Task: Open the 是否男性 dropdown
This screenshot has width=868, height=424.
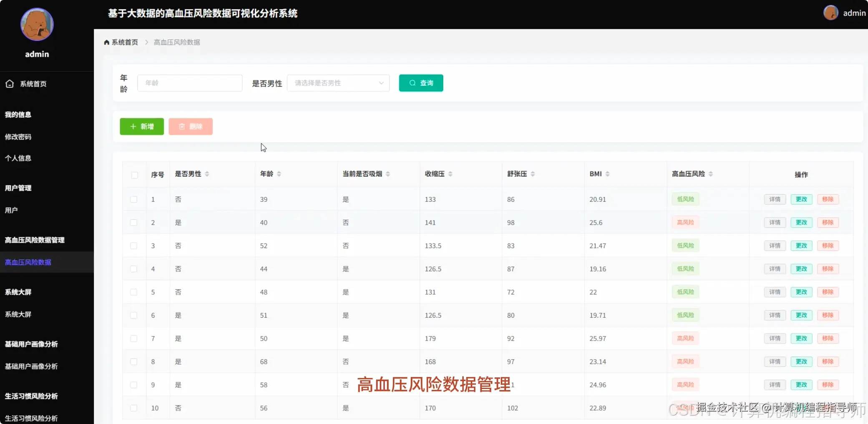Action: click(x=338, y=83)
